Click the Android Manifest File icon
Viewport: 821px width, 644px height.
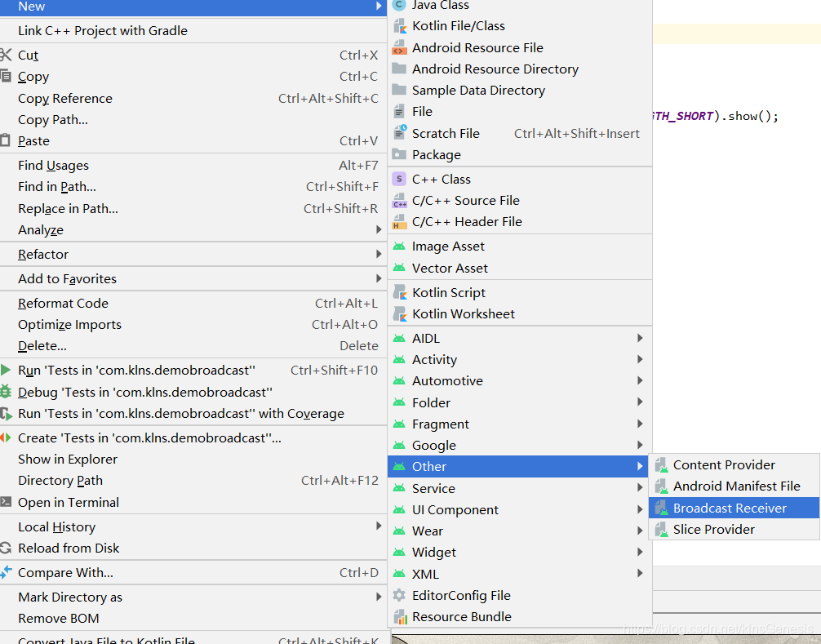click(661, 486)
